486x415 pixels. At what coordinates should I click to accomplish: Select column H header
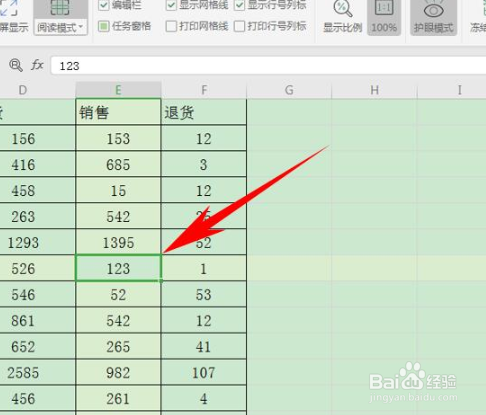[374, 90]
